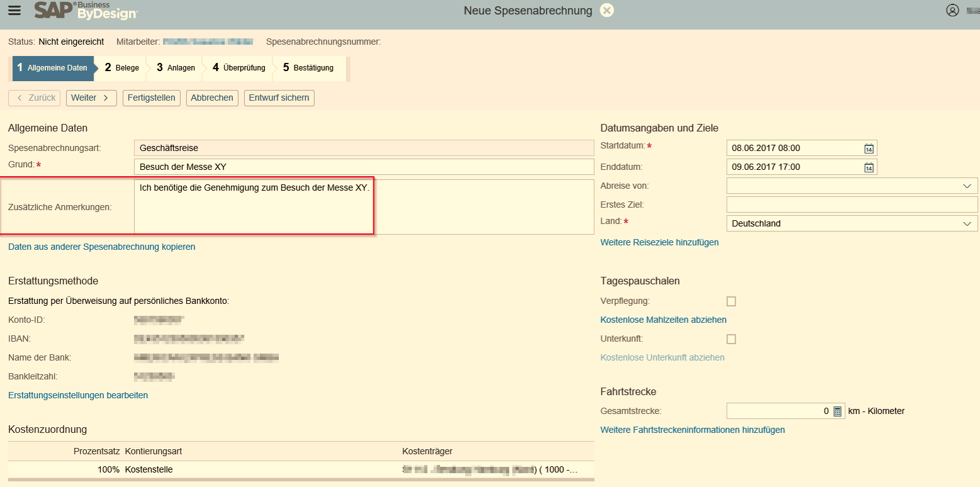Image resolution: width=980 pixels, height=487 pixels.
Task: Click into the Erstes Ziel field
Action: pos(852,205)
